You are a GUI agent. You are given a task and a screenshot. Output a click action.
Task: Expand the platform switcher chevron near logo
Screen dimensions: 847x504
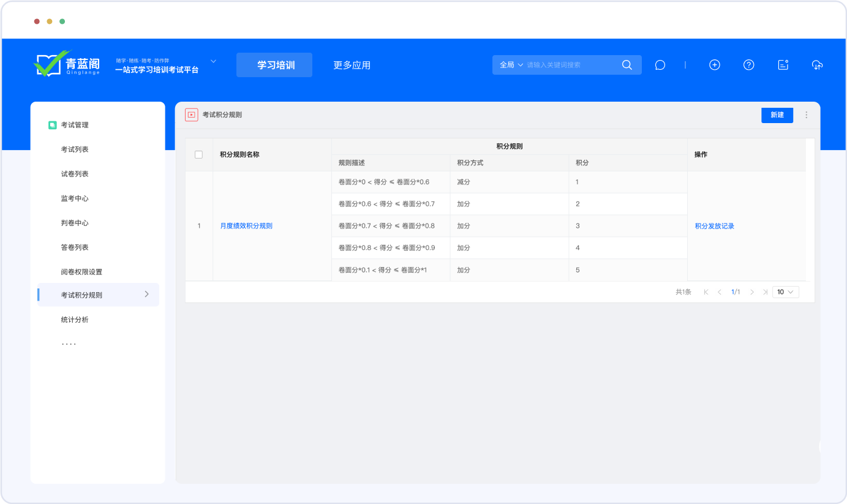pos(213,61)
